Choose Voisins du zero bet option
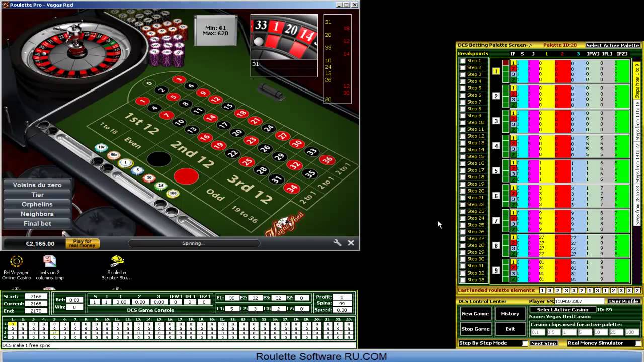 click(x=37, y=185)
